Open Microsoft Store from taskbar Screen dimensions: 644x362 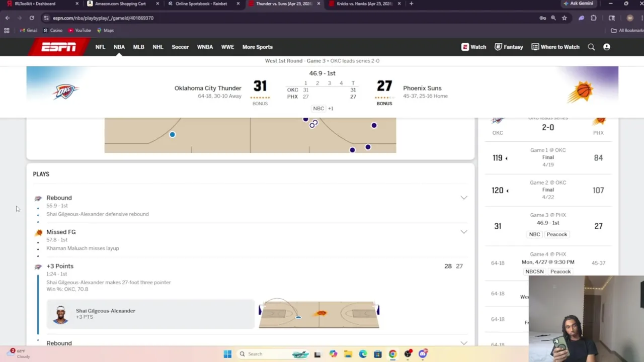[x=378, y=354]
